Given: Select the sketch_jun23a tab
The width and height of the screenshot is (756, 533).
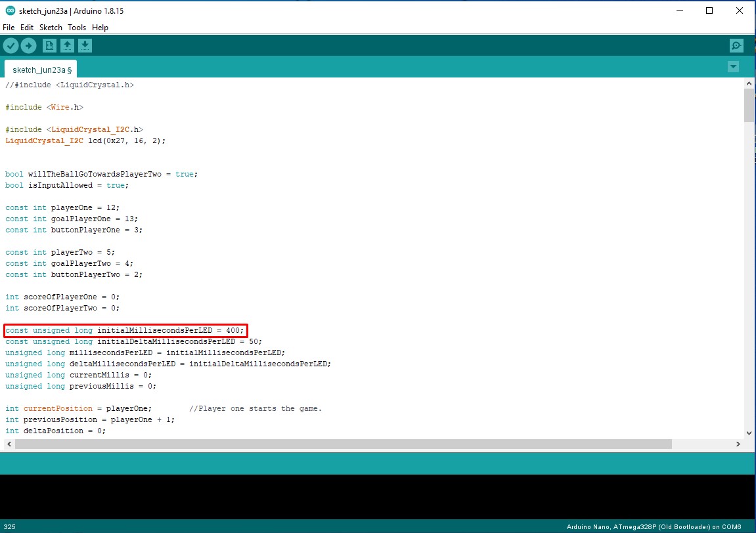Looking at the screenshot, I should [42, 70].
